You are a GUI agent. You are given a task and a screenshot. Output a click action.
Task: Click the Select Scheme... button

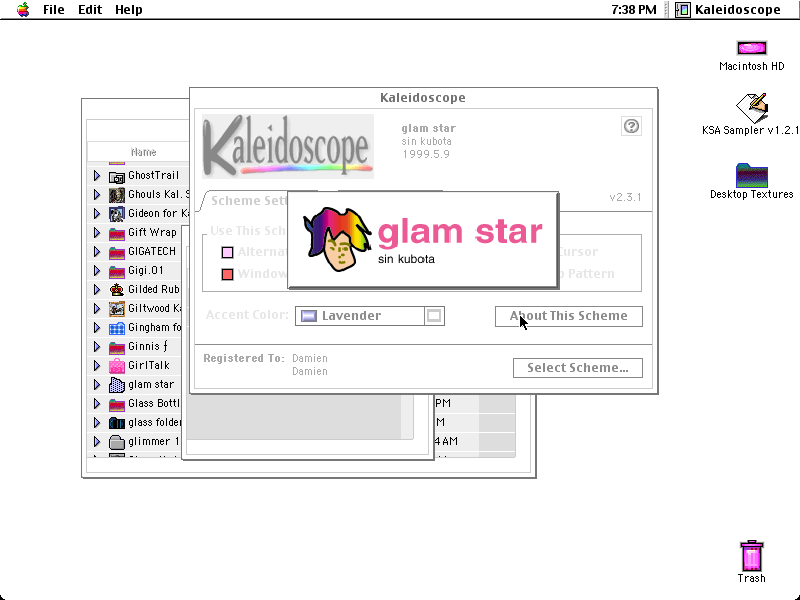(578, 368)
